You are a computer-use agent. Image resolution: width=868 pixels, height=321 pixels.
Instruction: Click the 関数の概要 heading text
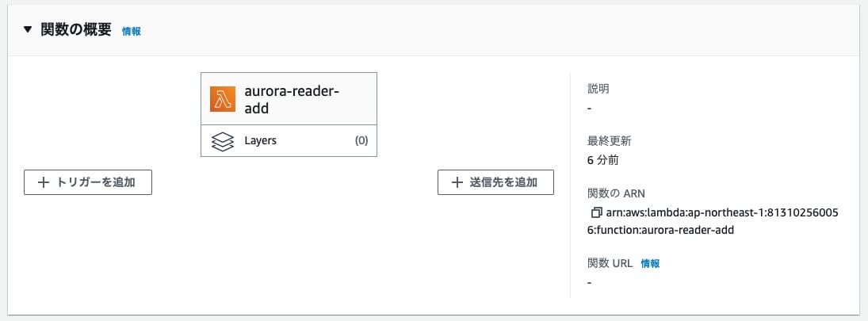[x=75, y=30]
